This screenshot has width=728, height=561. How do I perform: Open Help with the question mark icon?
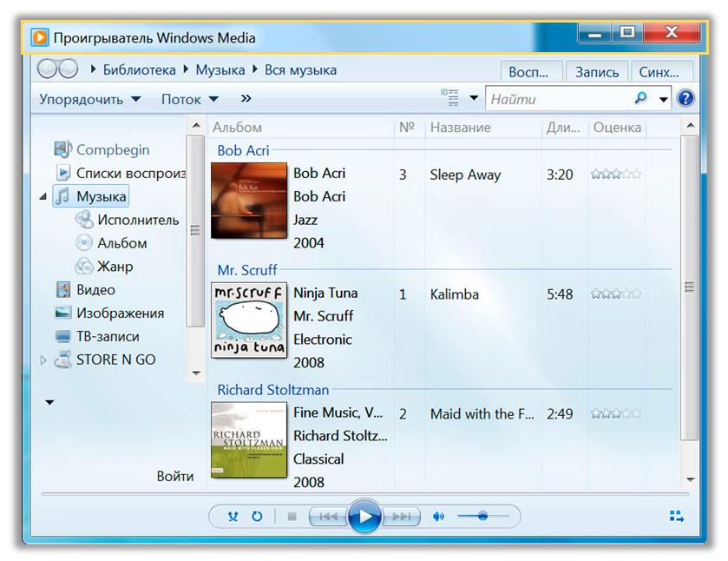pyautogui.click(x=685, y=98)
